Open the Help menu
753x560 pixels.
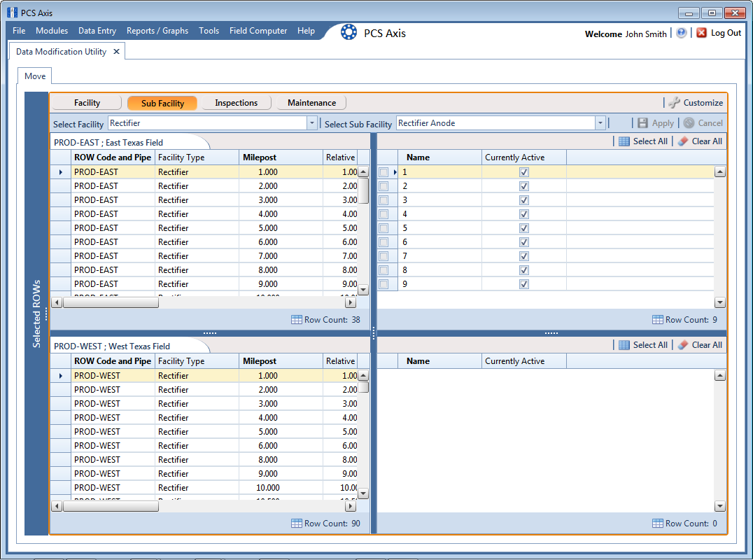pos(306,31)
